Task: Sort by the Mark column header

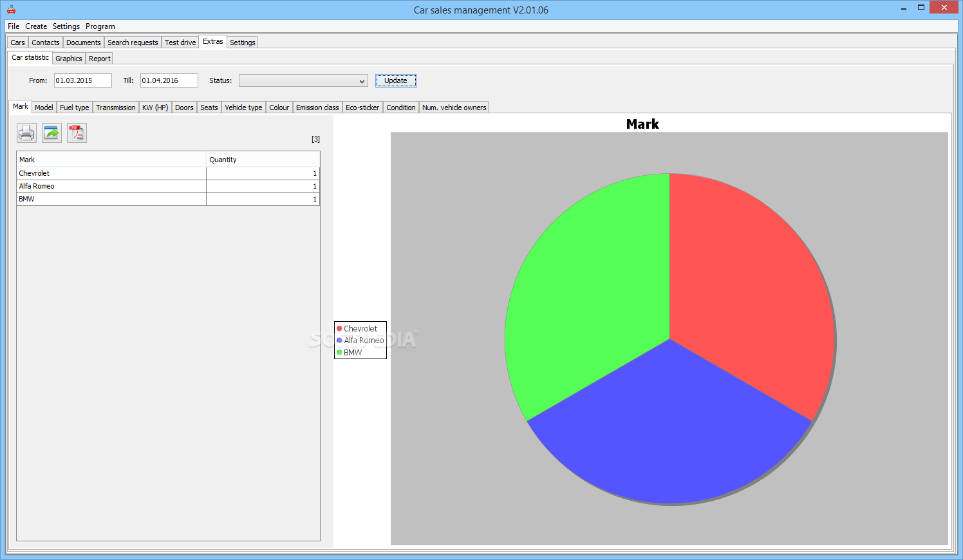Action: click(111, 160)
